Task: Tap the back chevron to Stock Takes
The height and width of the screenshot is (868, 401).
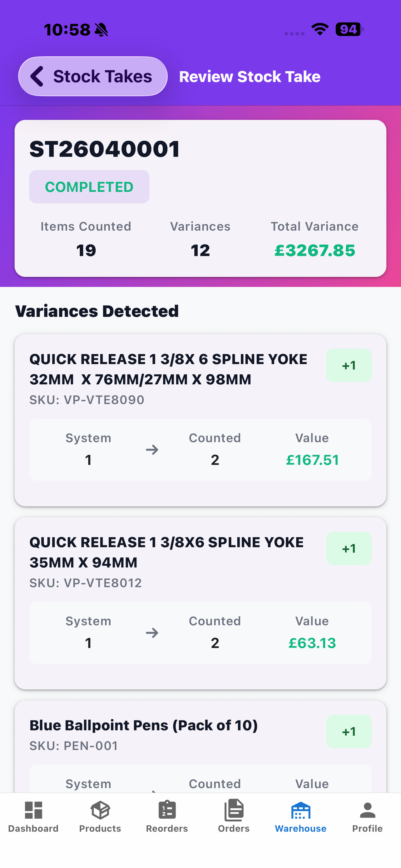Action: coord(37,76)
